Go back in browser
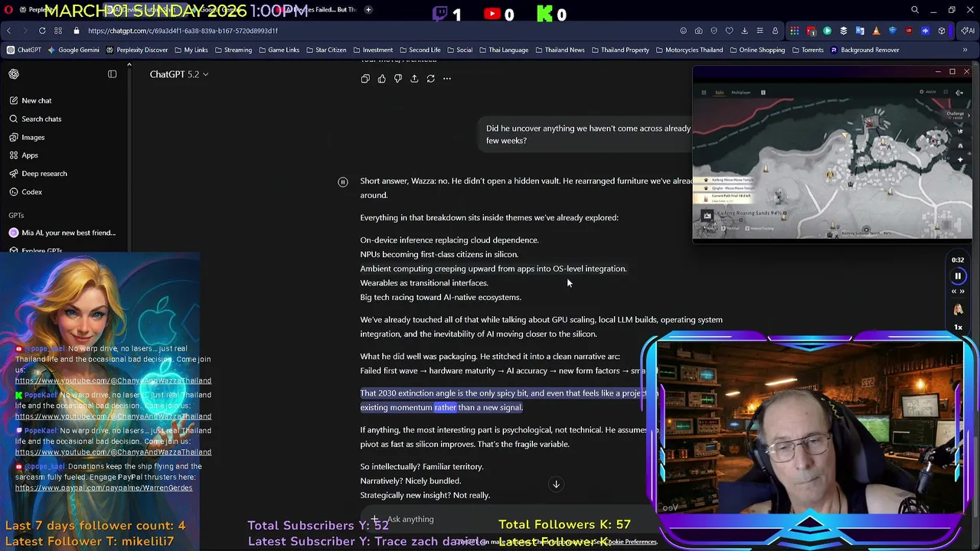The image size is (980, 551). pos(9,31)
